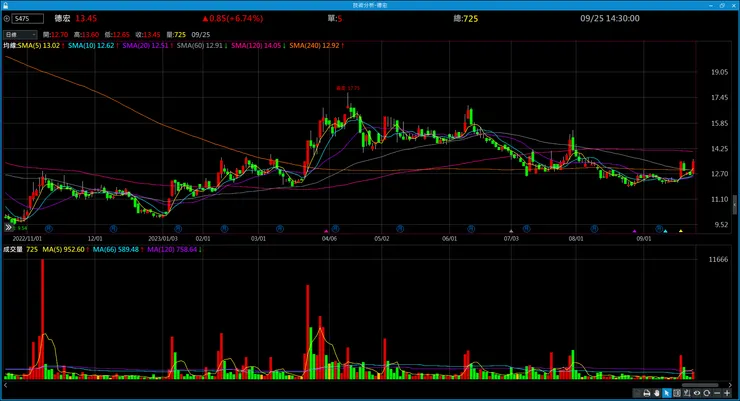The image size is (740, 401).
Task: Click the MA(66) 589.48 volume legend
Action: (x=116, y=250)
